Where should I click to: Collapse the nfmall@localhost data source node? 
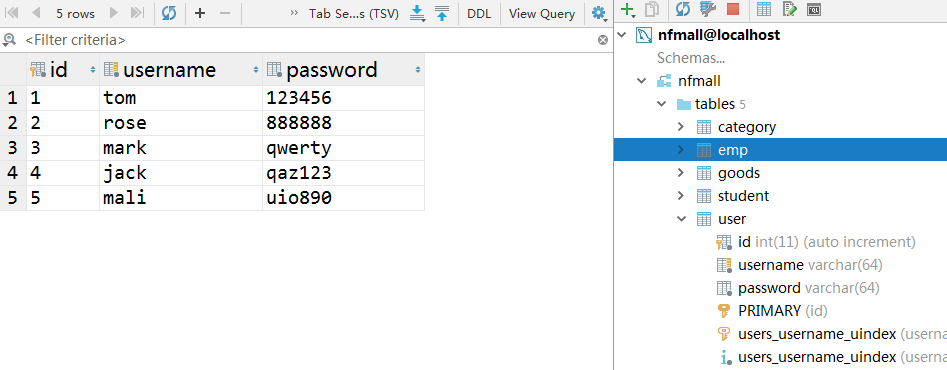tap(621, 35)
